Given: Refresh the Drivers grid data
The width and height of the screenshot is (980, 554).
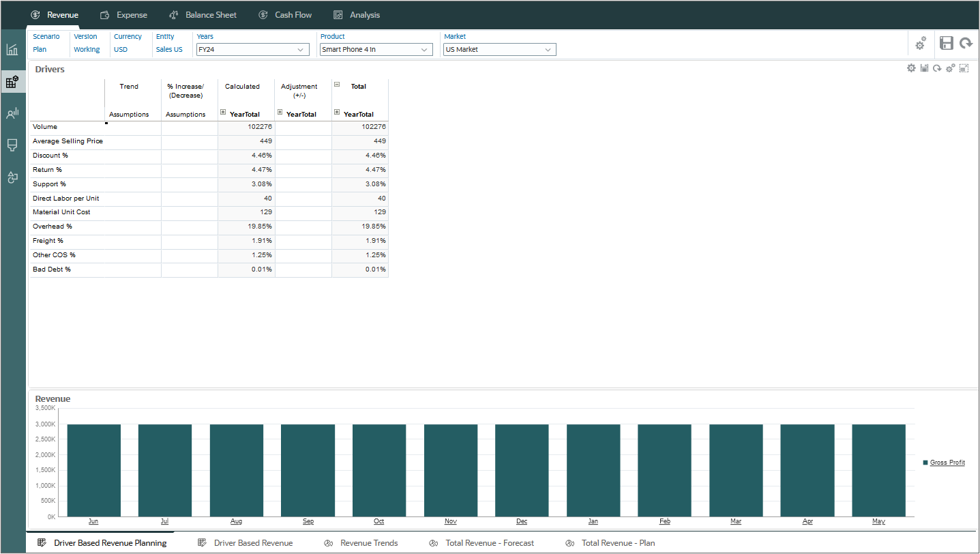Looking at the screenshot, I should [x=937, y=68].
